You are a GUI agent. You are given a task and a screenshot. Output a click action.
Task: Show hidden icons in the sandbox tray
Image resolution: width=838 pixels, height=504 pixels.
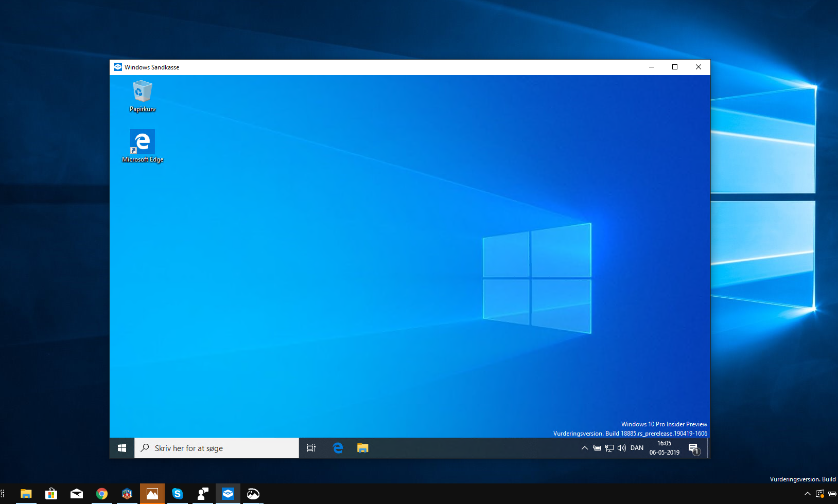click(585, 447)
